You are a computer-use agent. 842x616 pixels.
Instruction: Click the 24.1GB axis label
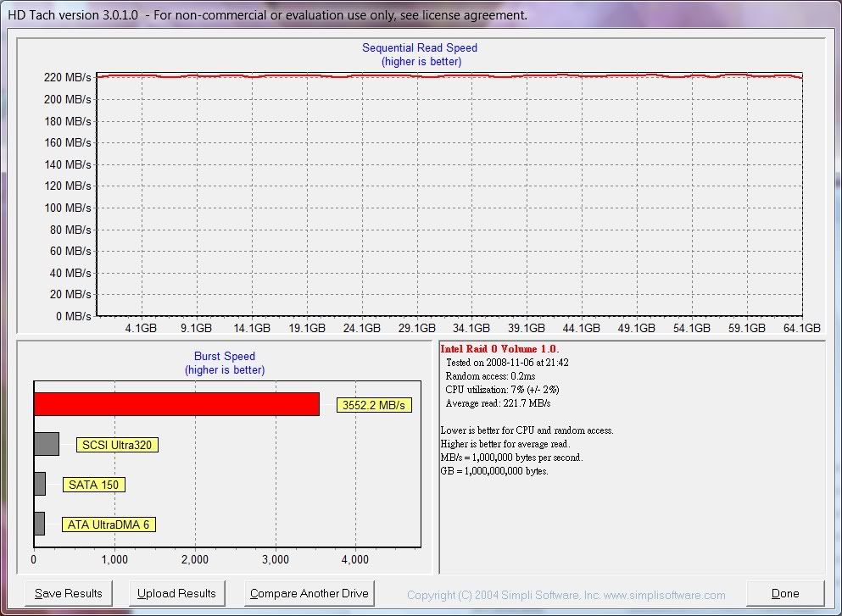361,328
